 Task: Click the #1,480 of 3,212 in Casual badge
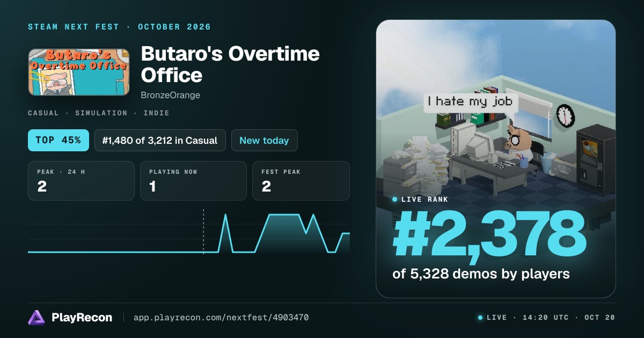pos(160,140)
